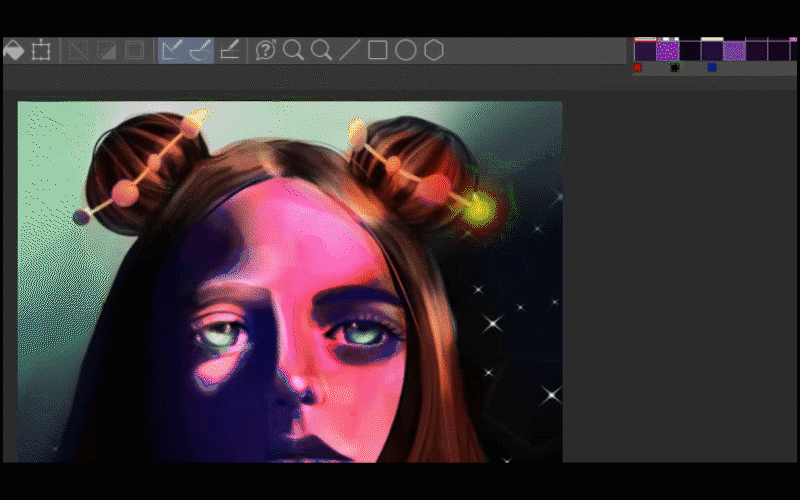This screenshot has width=800, height=500.
Task: Click the pen-over-ruler icon
Action: pos(230,51)
